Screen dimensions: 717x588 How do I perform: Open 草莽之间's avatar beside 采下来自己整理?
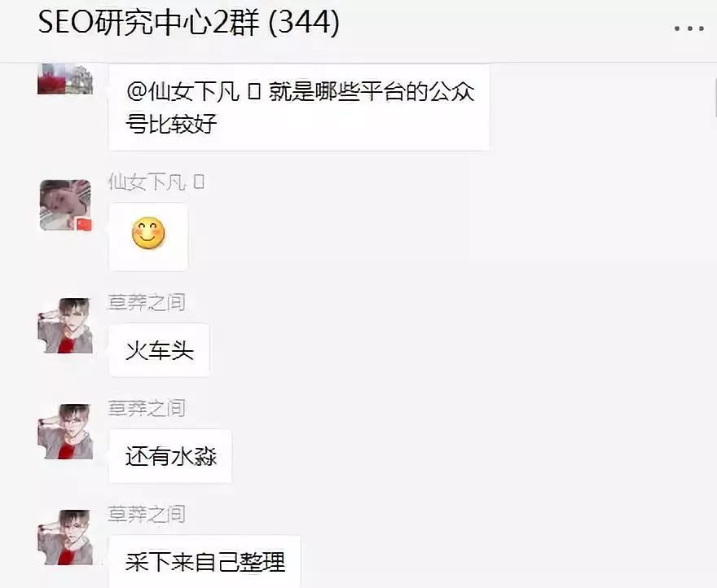pyautogui.click(x=65, y=538)
